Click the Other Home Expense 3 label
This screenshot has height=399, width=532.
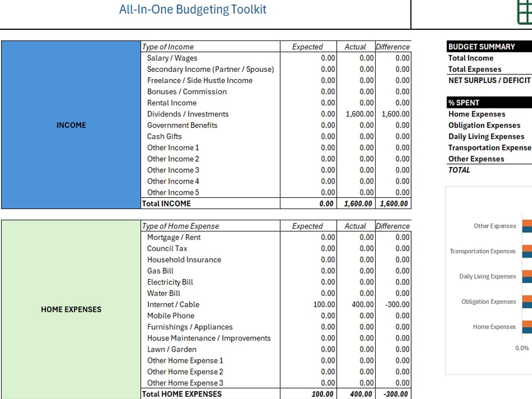(185, 383)
